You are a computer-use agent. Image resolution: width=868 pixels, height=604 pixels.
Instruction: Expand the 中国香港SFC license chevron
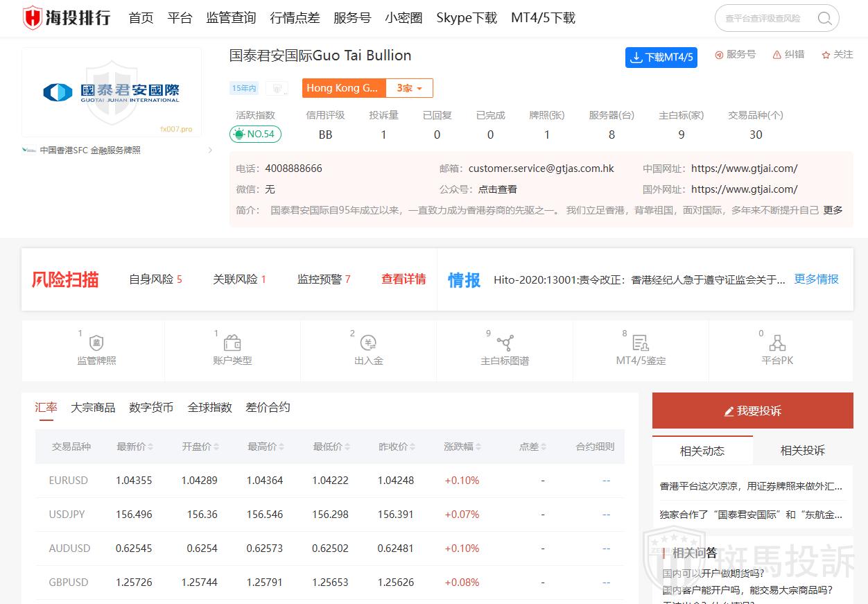point(210,150)
